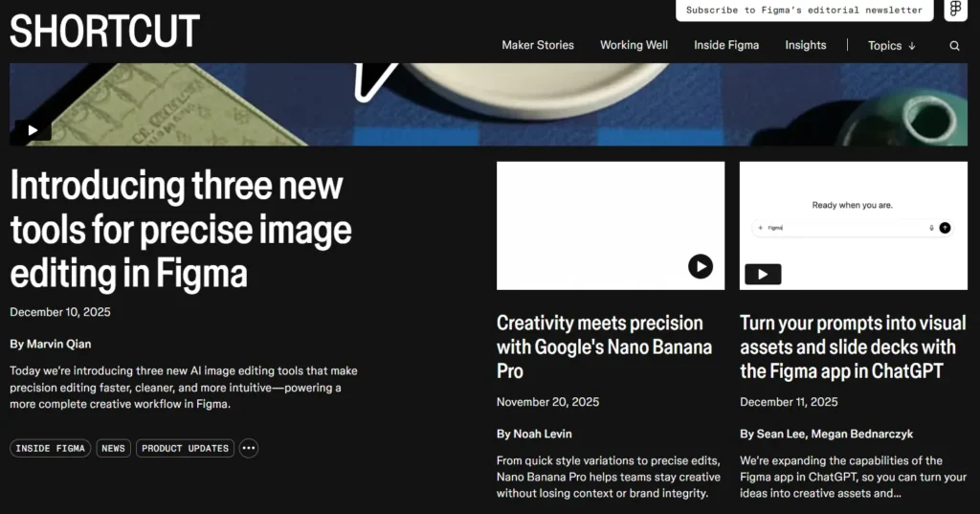The width and height of the screenshot is (980, 514).
Task: Click the summary starting 'We're expanding the capabilities'
Action: point(853,477)
